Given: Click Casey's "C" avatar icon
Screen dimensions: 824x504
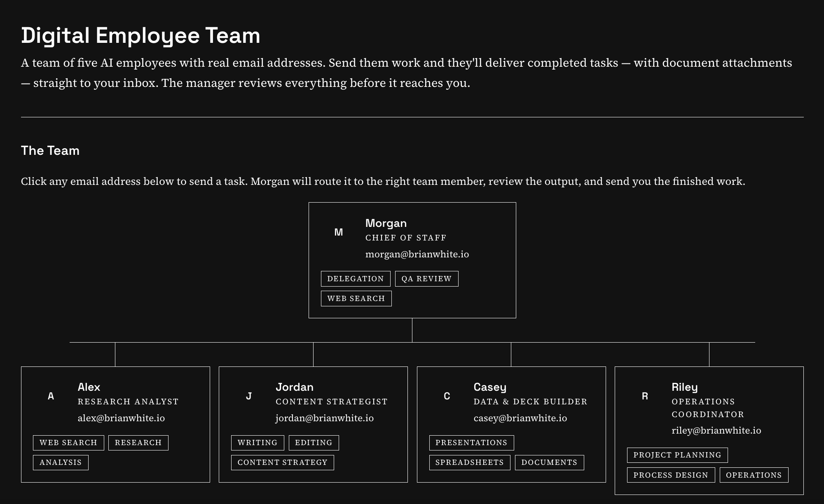Looking at the screenshot, I should pyautogui.click(x=447, y=396).
